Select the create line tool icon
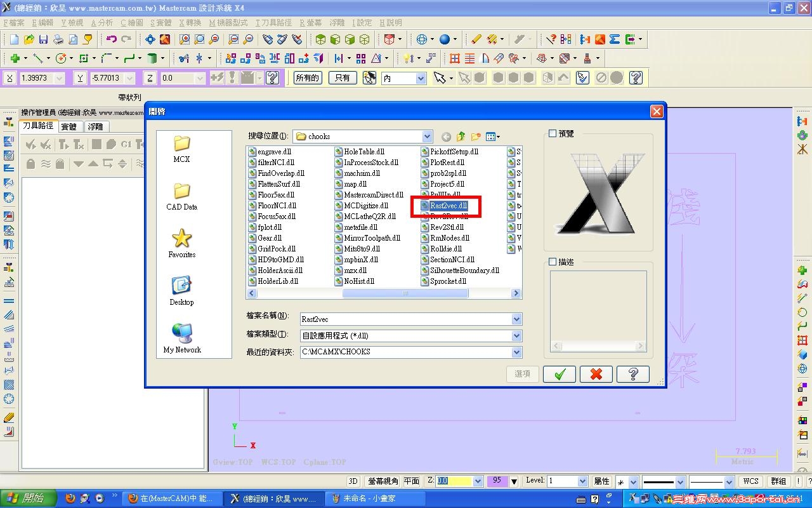Image resolution: width=812 pixels, height=508 pixels. (x=37, y=58)
